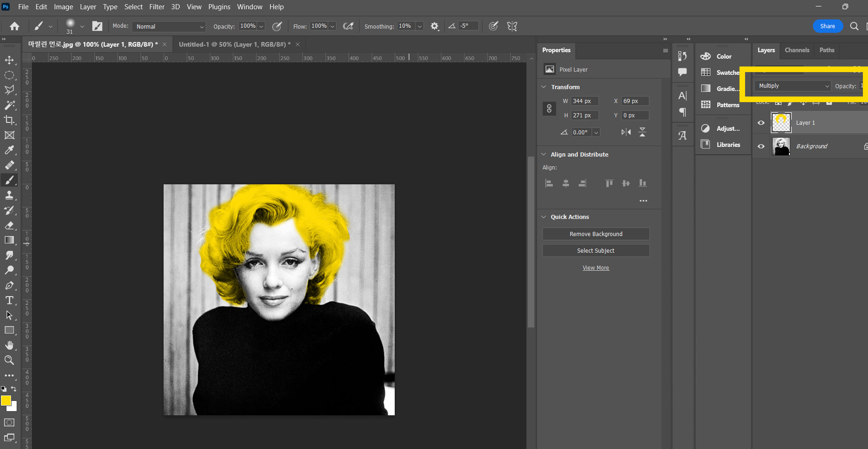Collapse the Align and Distribute section
Screen dimensions: 868x449
point(544,154)
